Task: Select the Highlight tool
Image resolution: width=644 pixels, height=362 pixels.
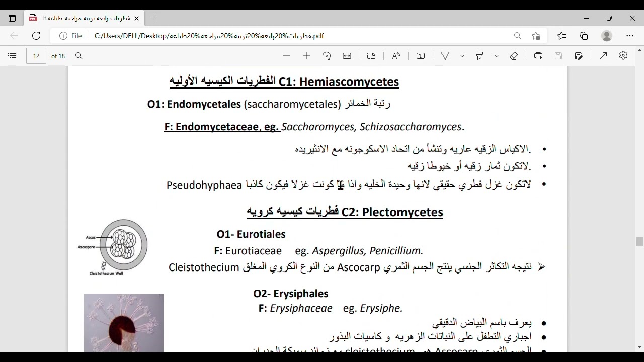Action: [479, 56]
